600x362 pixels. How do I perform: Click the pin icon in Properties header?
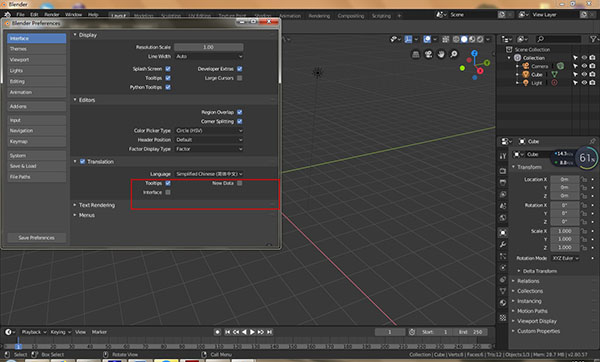[592, 141]
